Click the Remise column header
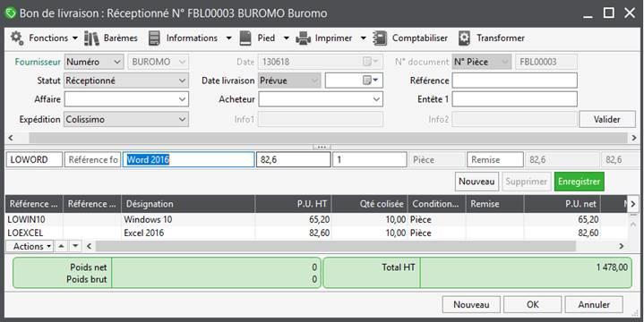The image size is (644, 322). tap(494, 204)
